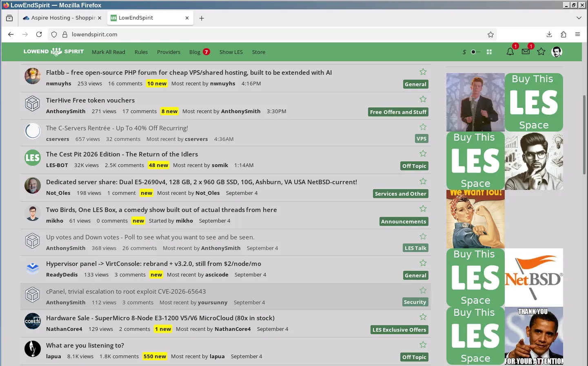The height and width of the screenshot is (366, 588).
Task: Star The Cest Pit 2026 Edition thread
Action: pyautogui.click(x=423, y=154)
